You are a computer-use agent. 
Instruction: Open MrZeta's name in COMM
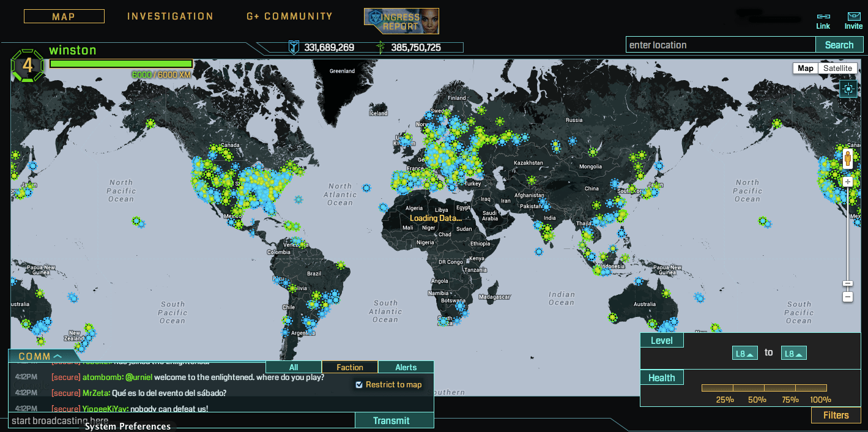tap(96, 393)
